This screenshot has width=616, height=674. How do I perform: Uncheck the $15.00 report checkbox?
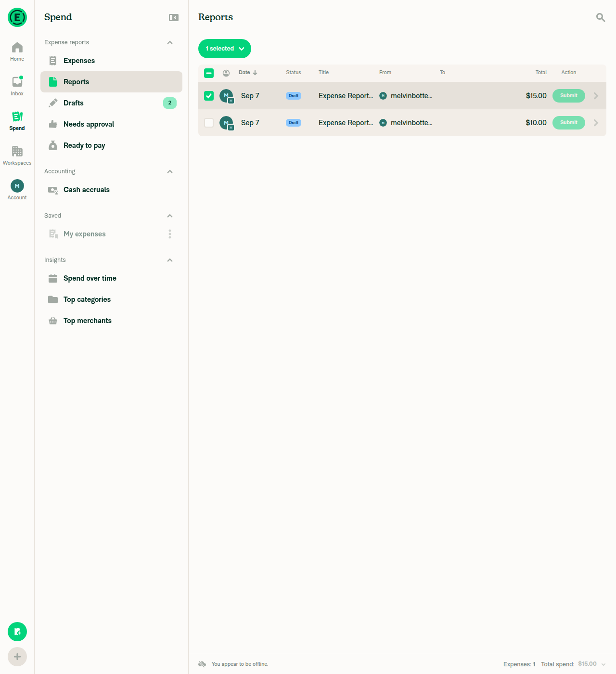(x=209, y=96)
